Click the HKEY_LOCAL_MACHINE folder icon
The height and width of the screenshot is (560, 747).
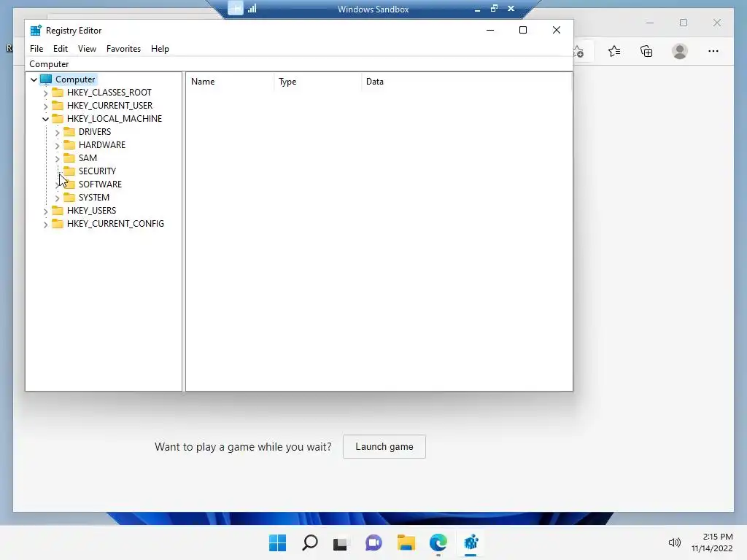58,118
